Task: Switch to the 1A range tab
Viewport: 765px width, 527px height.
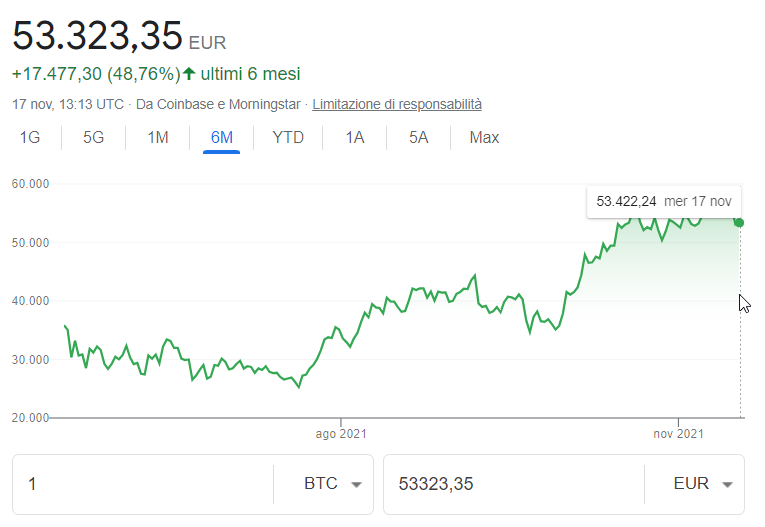Action: pyautogui.click(x=355, y=138)
